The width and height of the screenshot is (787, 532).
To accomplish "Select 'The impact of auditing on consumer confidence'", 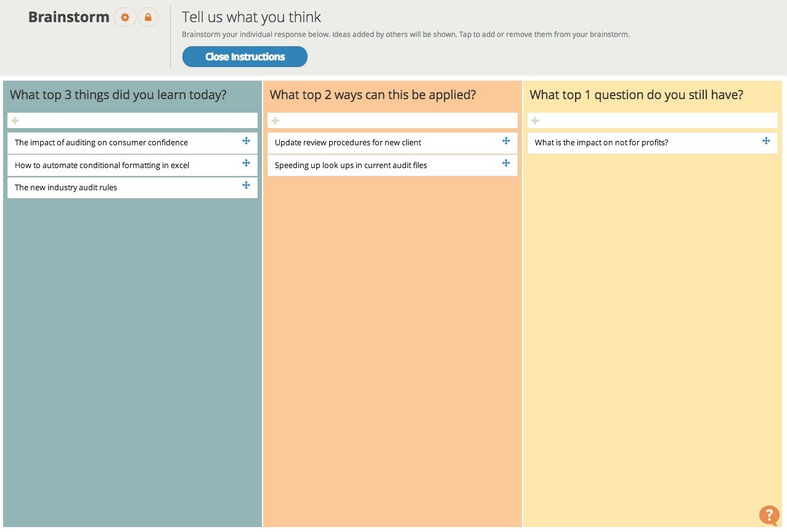I will pos(133,143).
